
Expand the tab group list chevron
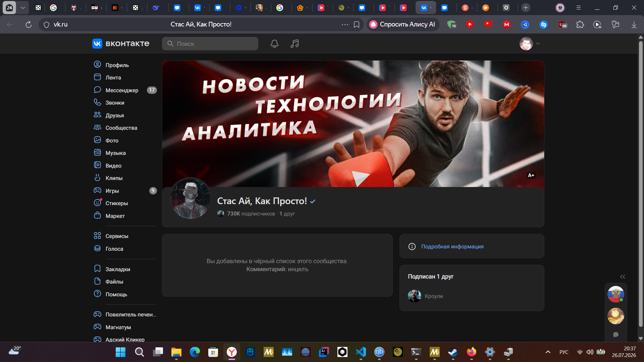[22, 7]
